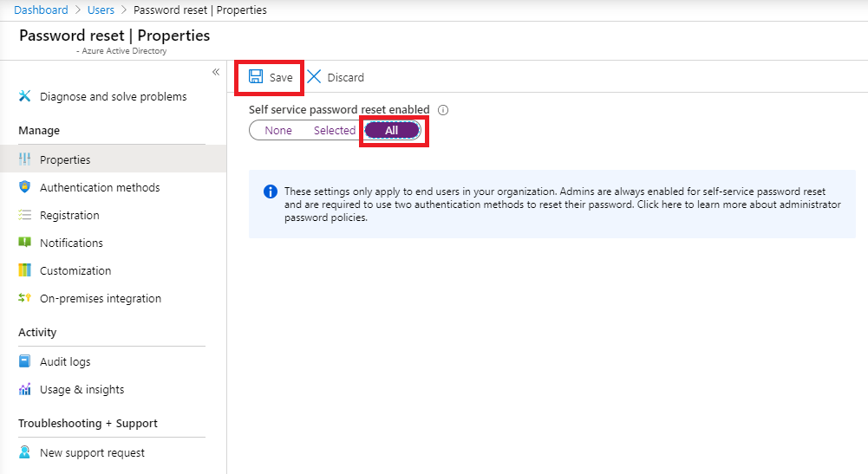Screen dimensions: 868x474
Task: Open New support request
Action: pos(92,452)
